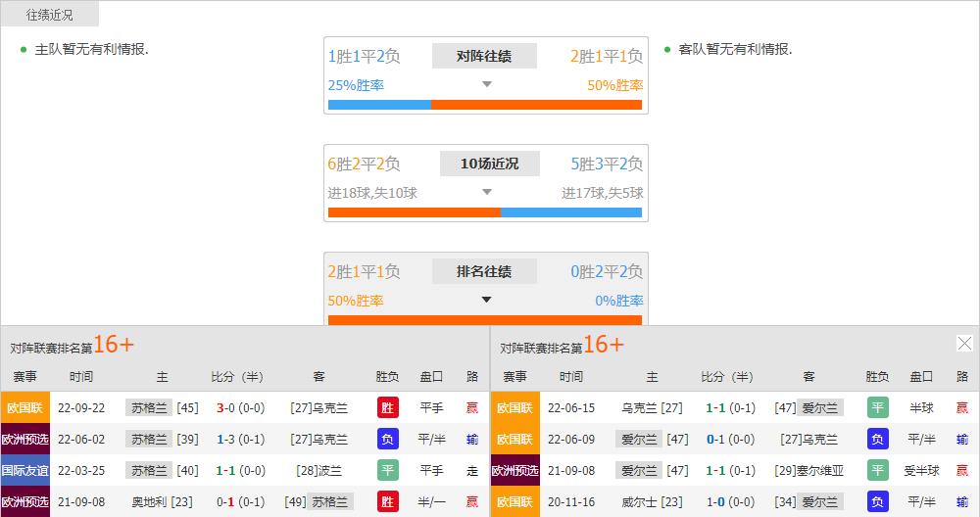
Task: Expand the 10场近况 dropdown arrow
Action: pyautogui.click(x=486, y=192)
